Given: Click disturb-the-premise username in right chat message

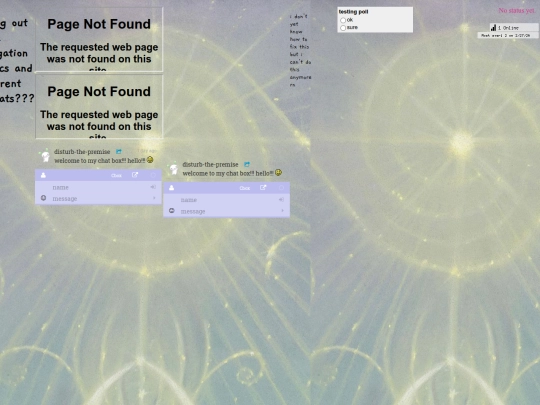Looking at the screenshot, I should pyautogui.click(x=210, y=165).
